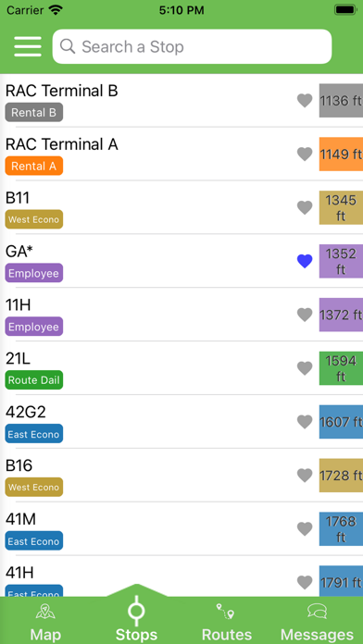The width and height of the screenshot is (363, 644).
Task: Click the Route Dail green tag
Action: point(33,380)
